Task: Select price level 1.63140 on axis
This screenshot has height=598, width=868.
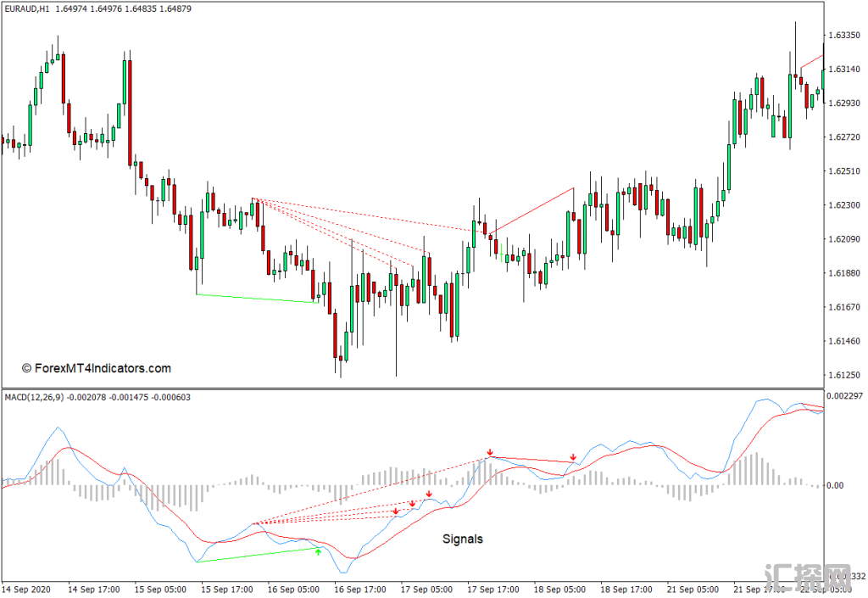Action: pos(844,70)
